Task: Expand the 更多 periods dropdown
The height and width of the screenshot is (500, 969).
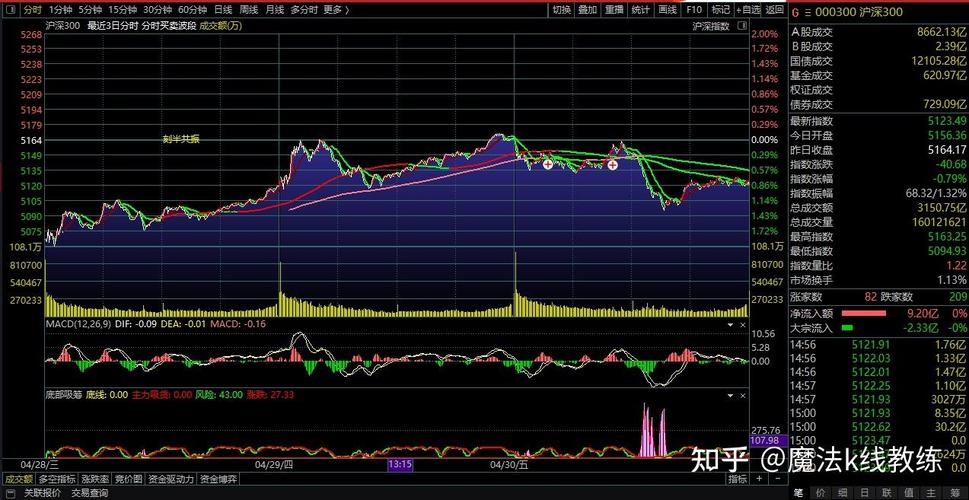Action: coord(336,10)
